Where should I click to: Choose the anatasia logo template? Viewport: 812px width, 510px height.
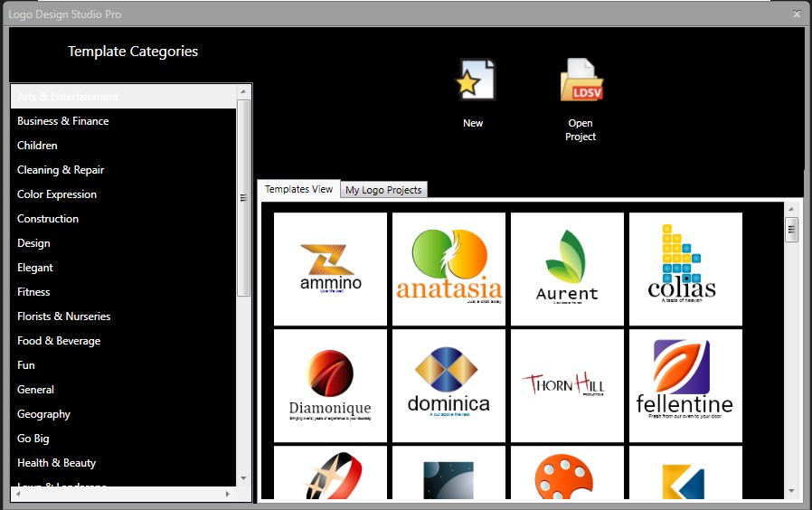[448, 269]
